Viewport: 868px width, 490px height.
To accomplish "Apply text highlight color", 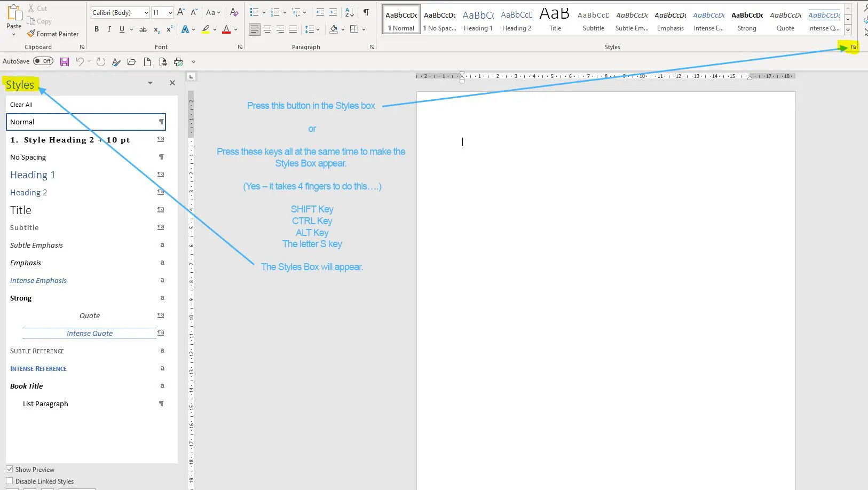I will (x=207, y=29).
